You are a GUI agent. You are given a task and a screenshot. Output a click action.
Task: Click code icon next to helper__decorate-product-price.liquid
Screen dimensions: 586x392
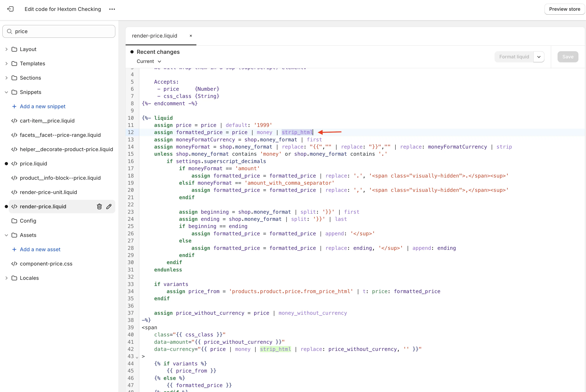point(14,149)
